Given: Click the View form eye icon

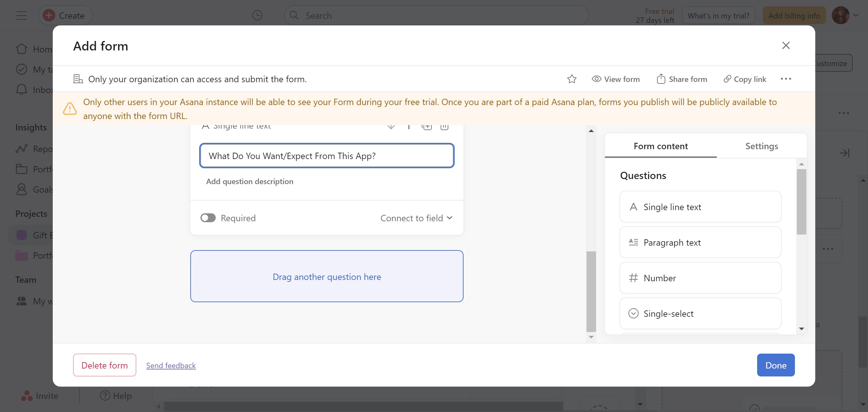Looking at the screenshot, I should coord(596,79).
